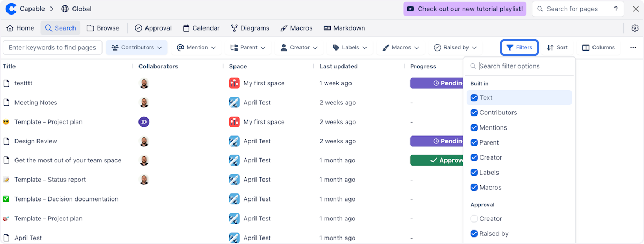644x244 pixels.
Task: Open the Labels filter dropdown
Action: tap(350, 47)
